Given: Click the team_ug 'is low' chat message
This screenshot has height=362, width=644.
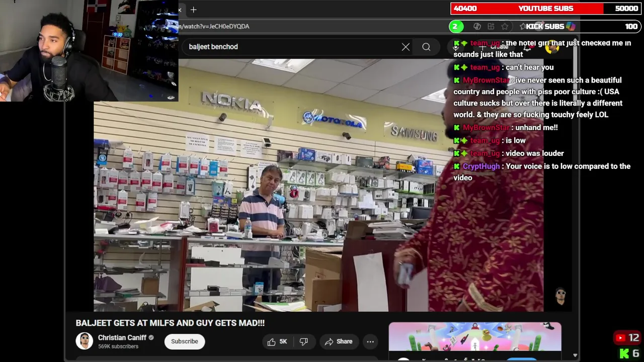Looking at the screenshot, I should point(490,141).
